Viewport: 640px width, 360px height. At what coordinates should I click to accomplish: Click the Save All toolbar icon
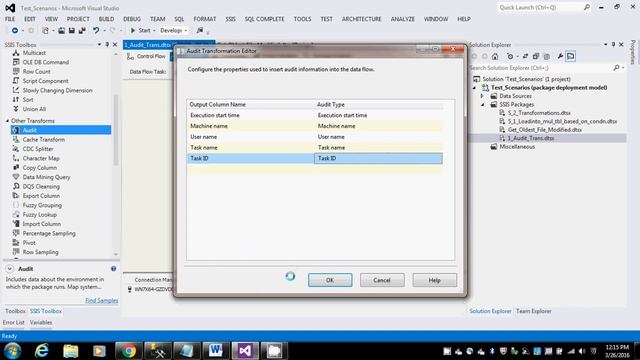82,31
